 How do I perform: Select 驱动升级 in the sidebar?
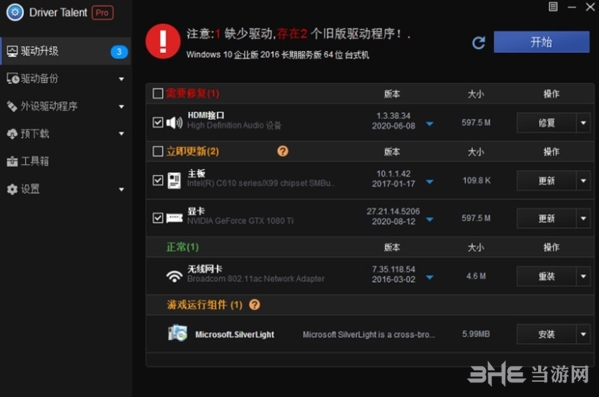66,51
